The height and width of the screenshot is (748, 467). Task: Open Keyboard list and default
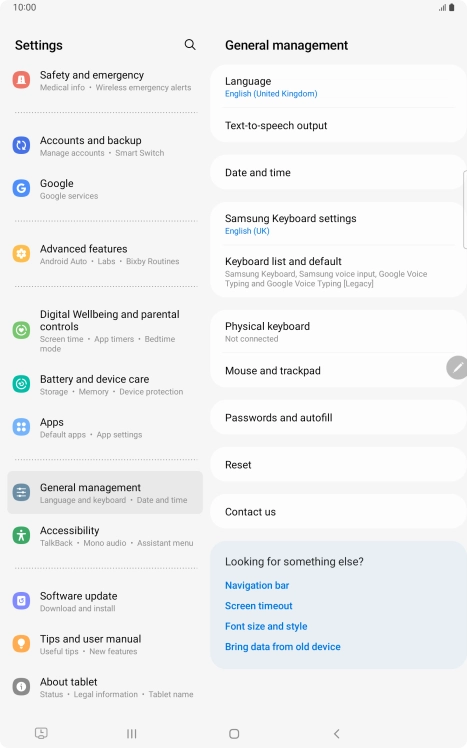[x=339, y=271]
